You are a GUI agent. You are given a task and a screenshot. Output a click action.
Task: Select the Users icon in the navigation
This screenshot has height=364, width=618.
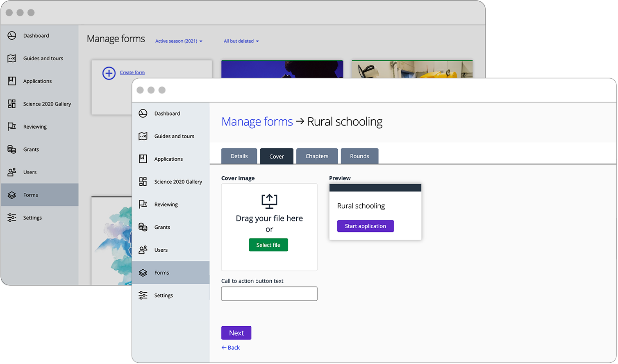pyautogui.click(x=143, y=250)
